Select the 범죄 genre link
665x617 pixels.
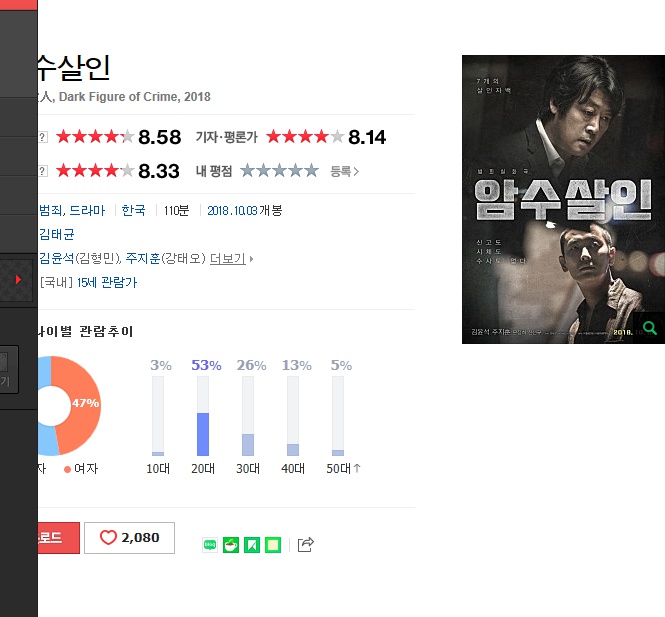(x=50, y=210)
